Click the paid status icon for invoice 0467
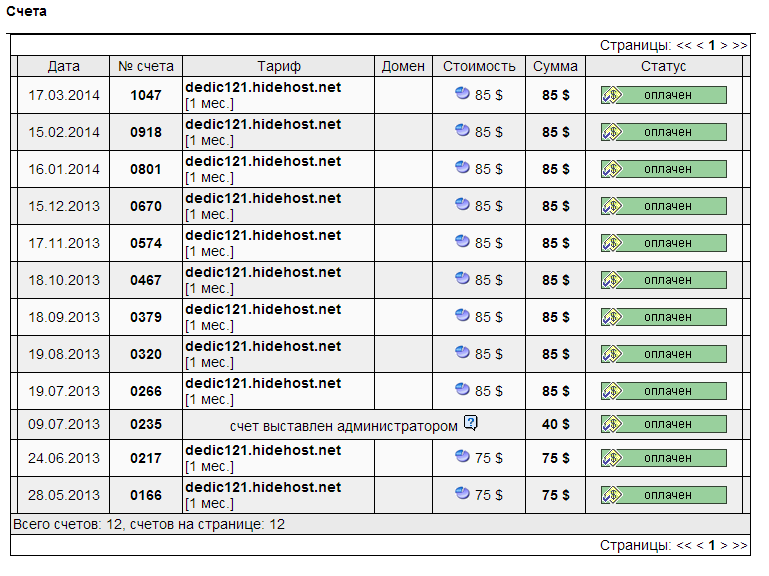 click(612, 280)
